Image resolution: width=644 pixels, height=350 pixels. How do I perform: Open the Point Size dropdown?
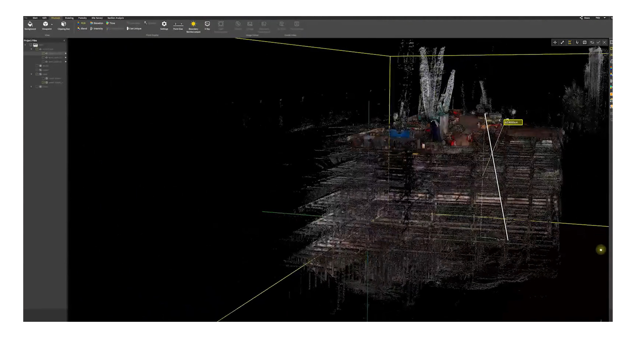tap(181, 24)
